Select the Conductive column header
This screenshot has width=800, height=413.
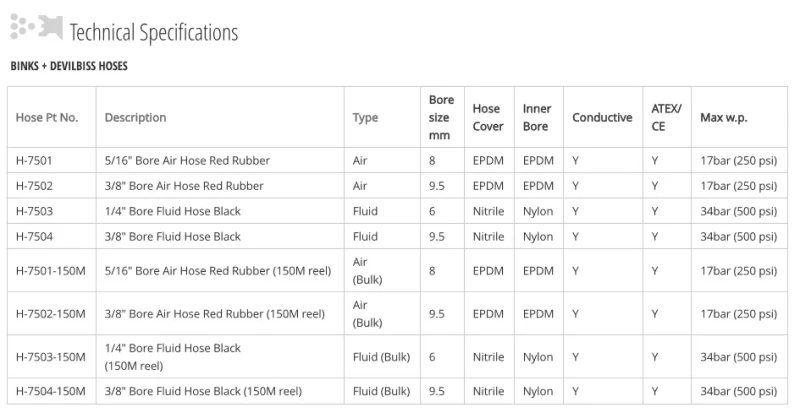(602, 117)
